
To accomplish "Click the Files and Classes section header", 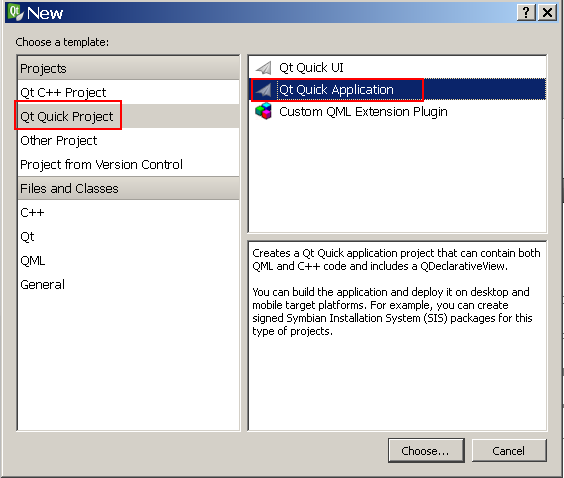I will pyautogui.click(x=128, y=188).
